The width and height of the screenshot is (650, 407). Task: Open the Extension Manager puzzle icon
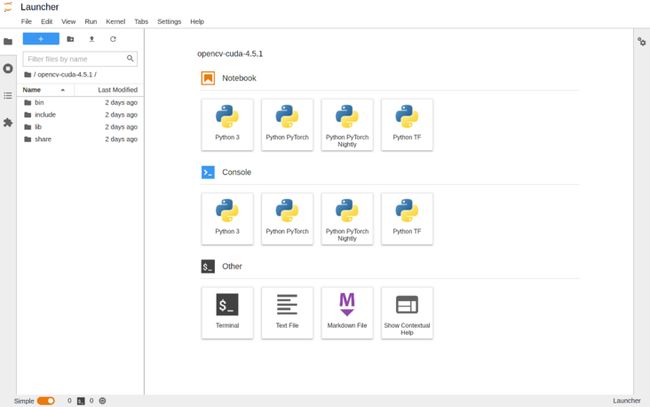(x=8, y=123)
